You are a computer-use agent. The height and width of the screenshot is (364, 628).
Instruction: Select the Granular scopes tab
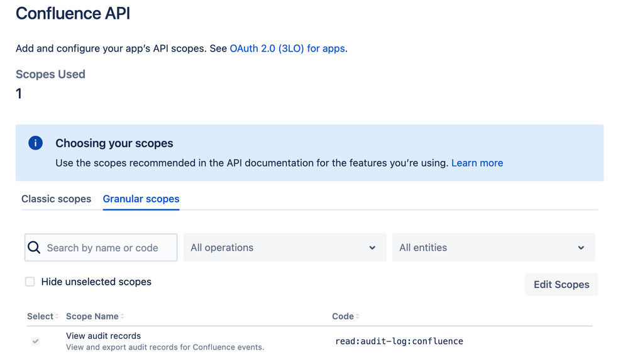(141, 199)
